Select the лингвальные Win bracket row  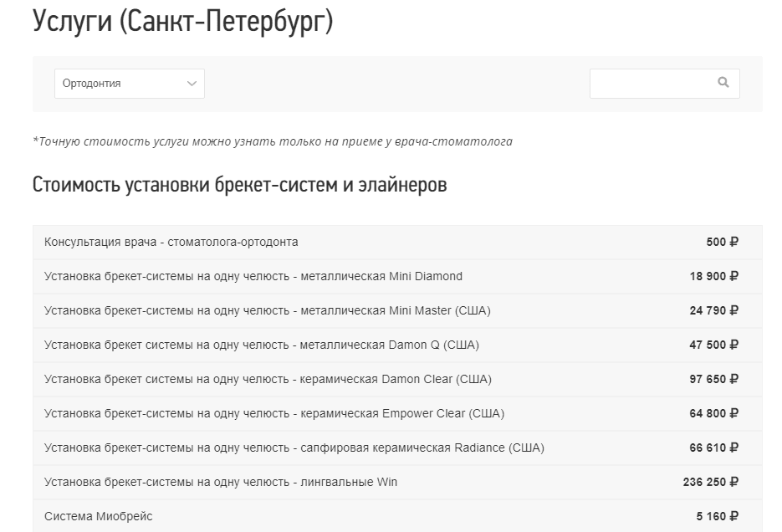397,482
